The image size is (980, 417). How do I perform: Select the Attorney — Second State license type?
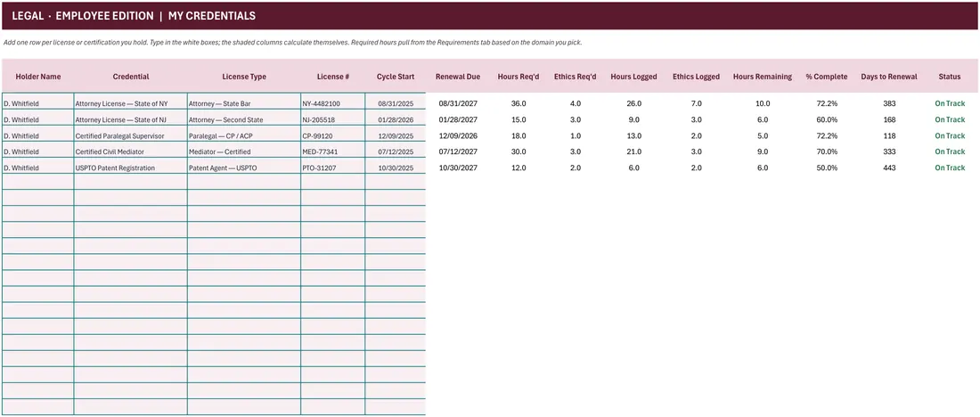pos(244,119)
